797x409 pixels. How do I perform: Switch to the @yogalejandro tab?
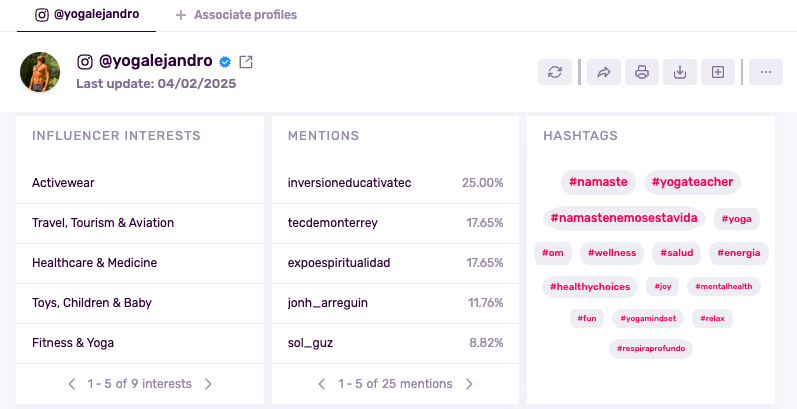[87, 15]
